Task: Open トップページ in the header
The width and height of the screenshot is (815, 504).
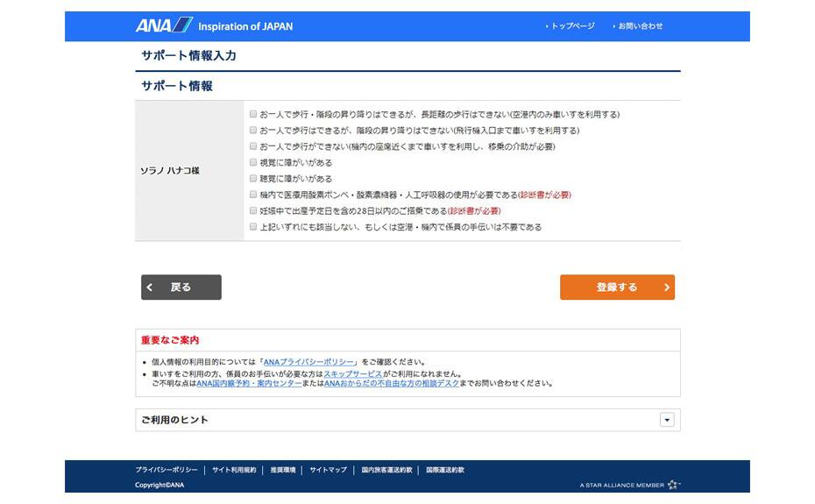Action: point(572,26)
